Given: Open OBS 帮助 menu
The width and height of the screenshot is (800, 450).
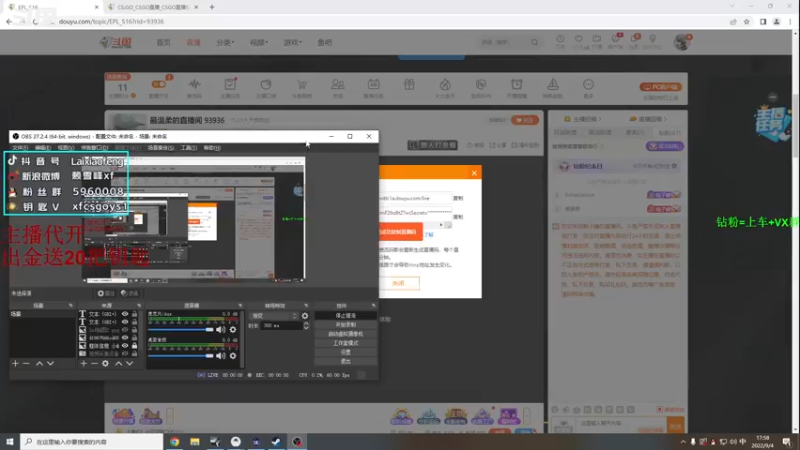Looking at the screenshot, I should [x=212, y=148].
